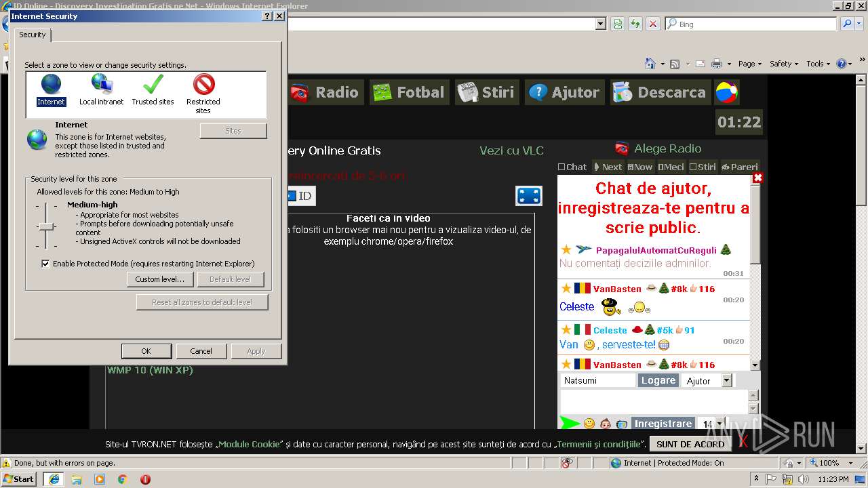This screenshot has height=488, width=868.
Task: Click the Bing search magnifier button
Action: [x=847, y=24]
